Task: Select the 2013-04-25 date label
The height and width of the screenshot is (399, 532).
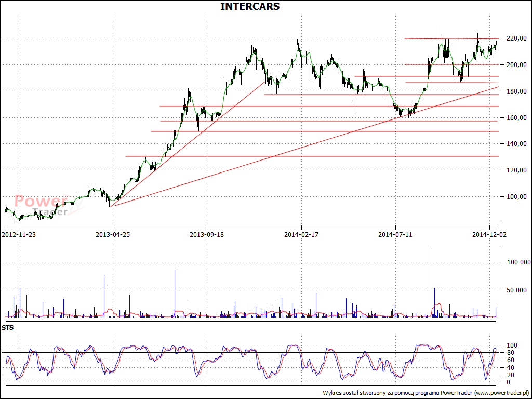Action: tap(113, 234)
